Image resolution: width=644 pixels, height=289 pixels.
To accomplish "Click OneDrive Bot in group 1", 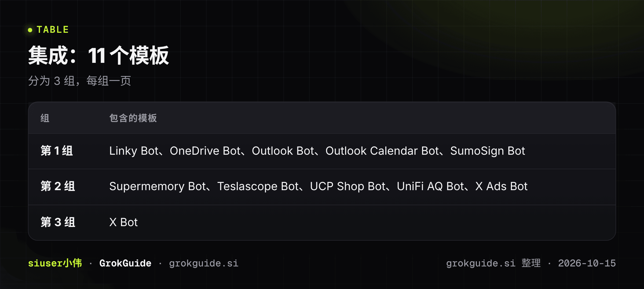I will 205,151.
